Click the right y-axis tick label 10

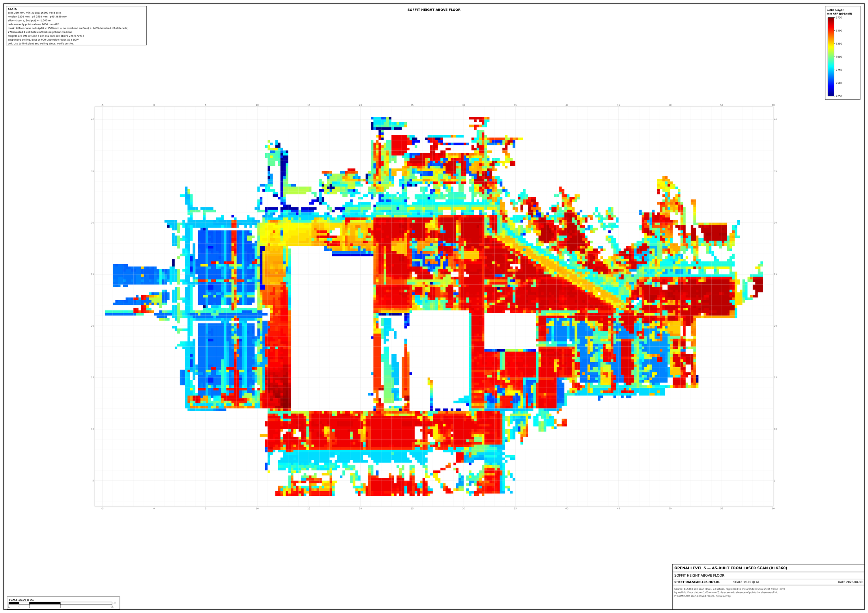775,429
